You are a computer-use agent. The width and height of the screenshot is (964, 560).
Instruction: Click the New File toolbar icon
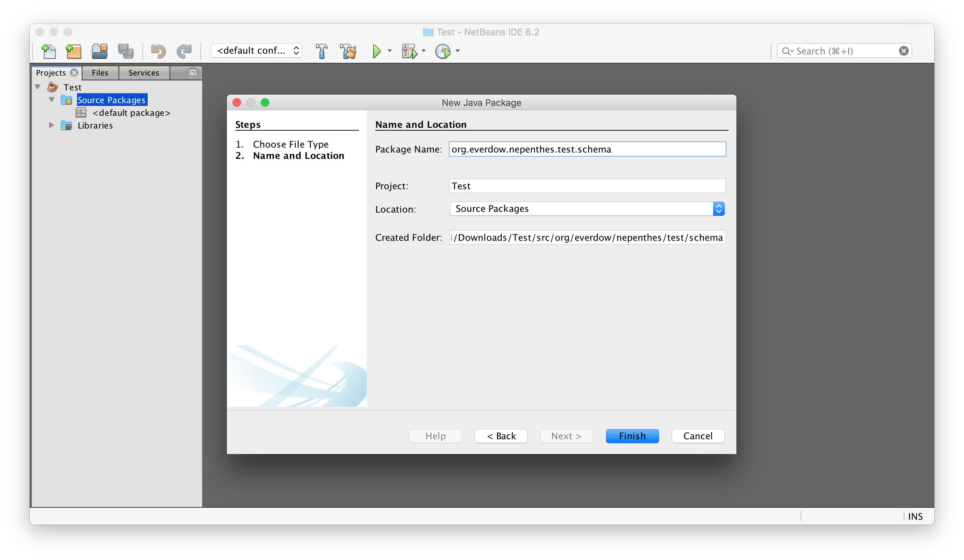[48, 51]
